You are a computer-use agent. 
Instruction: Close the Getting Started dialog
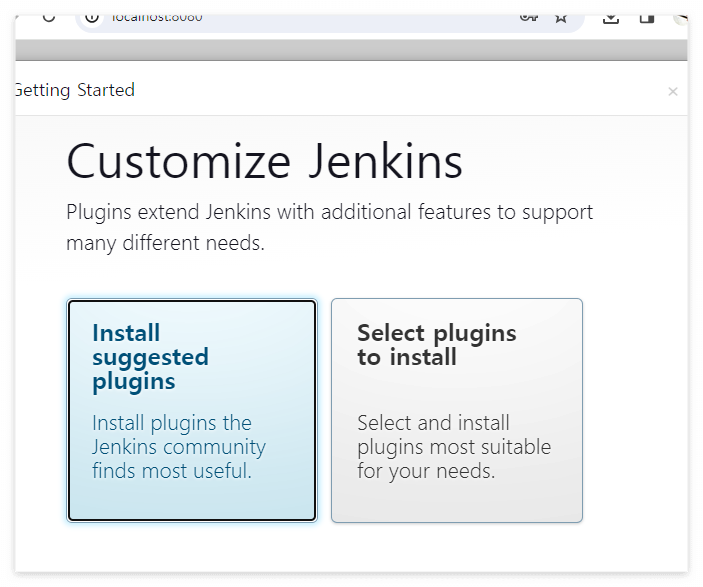click(673, 91)
